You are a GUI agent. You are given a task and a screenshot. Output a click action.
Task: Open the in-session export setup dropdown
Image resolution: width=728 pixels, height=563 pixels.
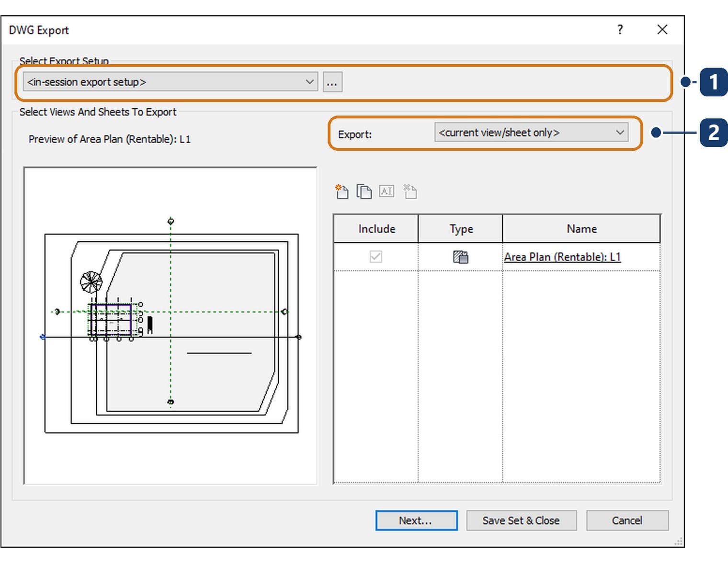[170, 82]
